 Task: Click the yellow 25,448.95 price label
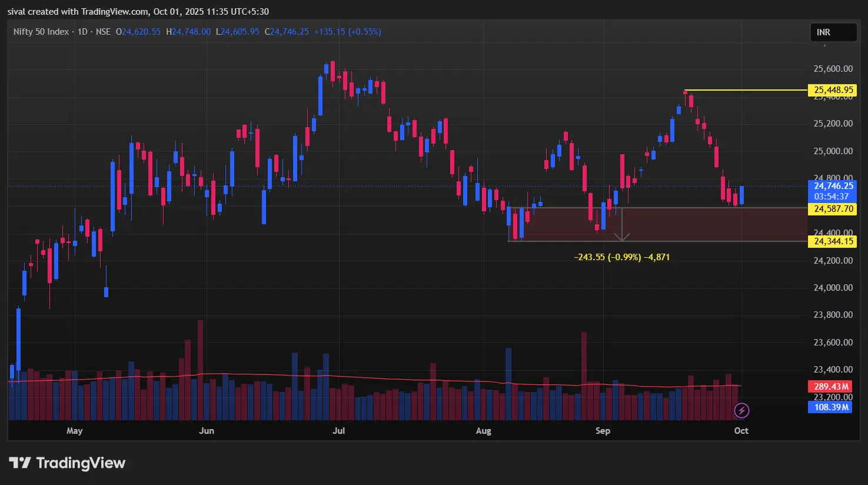coord(833,90)
